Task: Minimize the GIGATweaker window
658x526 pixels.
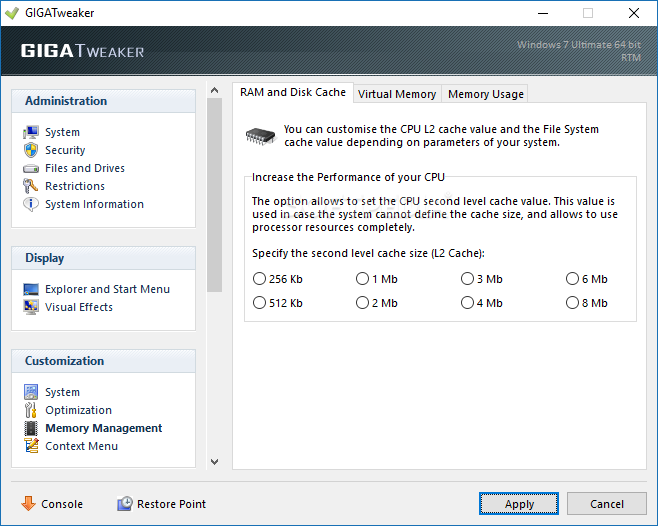Action: coord(543,13)
